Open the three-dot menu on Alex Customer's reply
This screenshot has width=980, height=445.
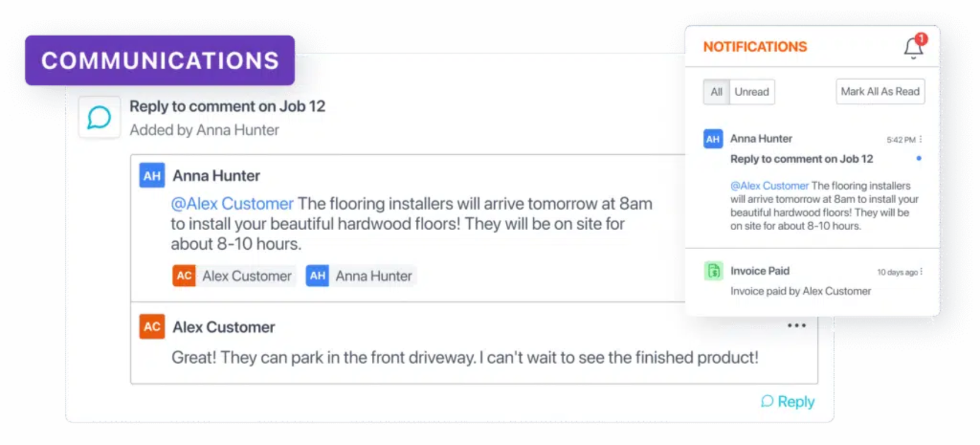pyautogui.click(x=796, y=326)
